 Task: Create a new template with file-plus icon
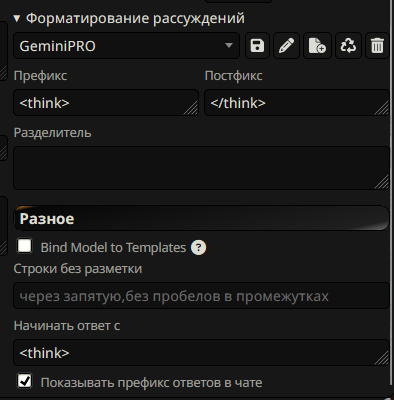click(317, 46)
